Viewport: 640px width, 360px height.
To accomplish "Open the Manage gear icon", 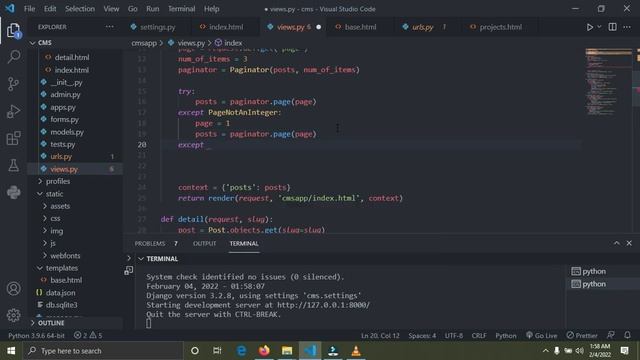I will pos(13,315).
